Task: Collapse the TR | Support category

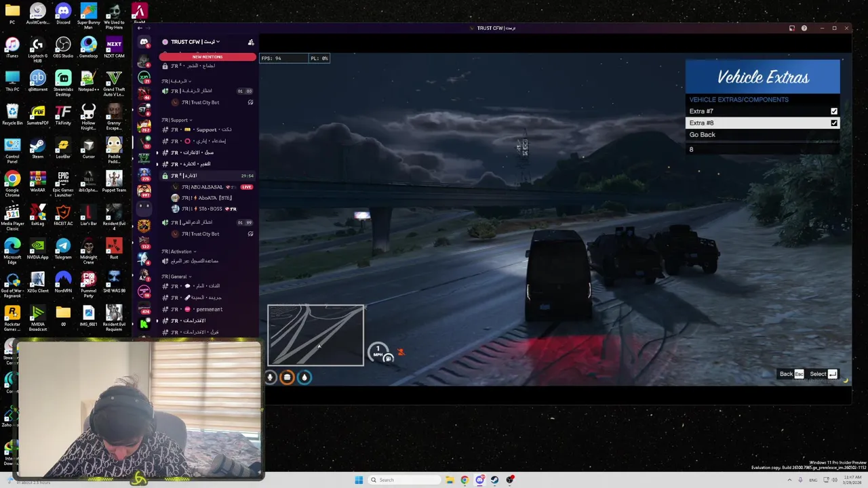Action: pos(176,120)
